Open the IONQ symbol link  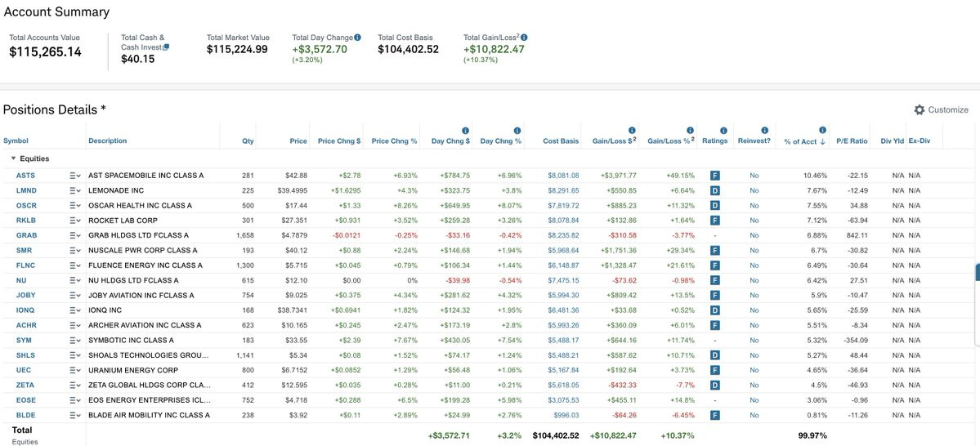26,310
